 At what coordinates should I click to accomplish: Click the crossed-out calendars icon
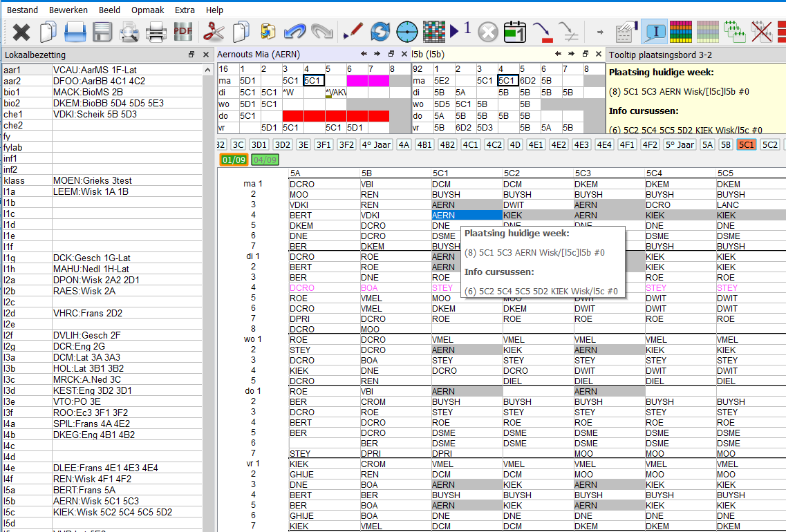click(x=761, y=32)
